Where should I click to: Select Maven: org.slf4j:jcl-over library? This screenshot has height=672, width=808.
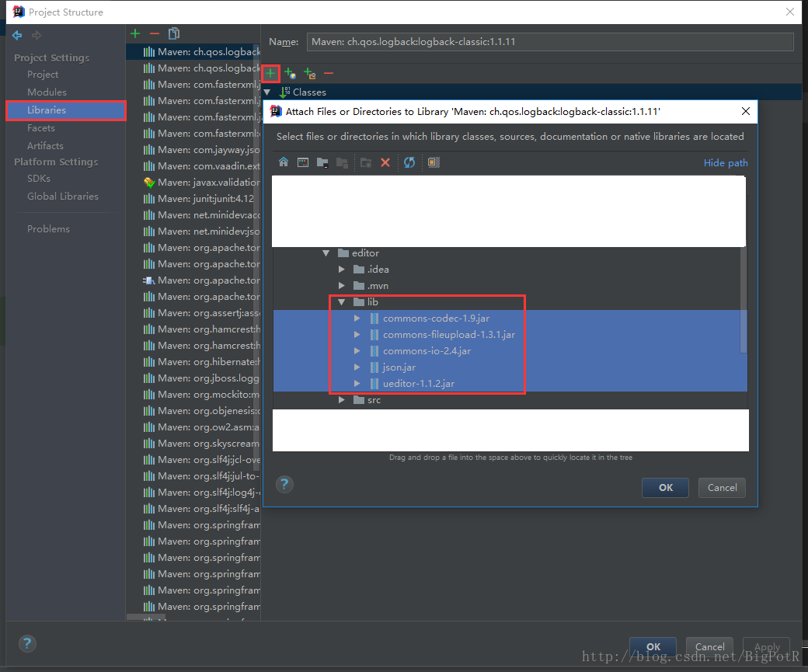click(x=193, y=460)
